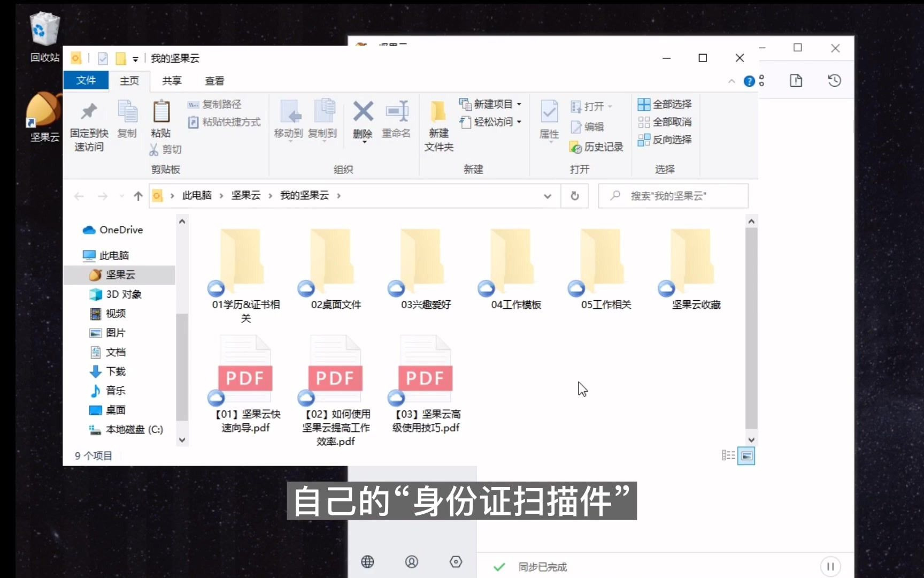Click Select None in ribbon
Viewport: 924px width, 578px height.
tap(665, 122)
